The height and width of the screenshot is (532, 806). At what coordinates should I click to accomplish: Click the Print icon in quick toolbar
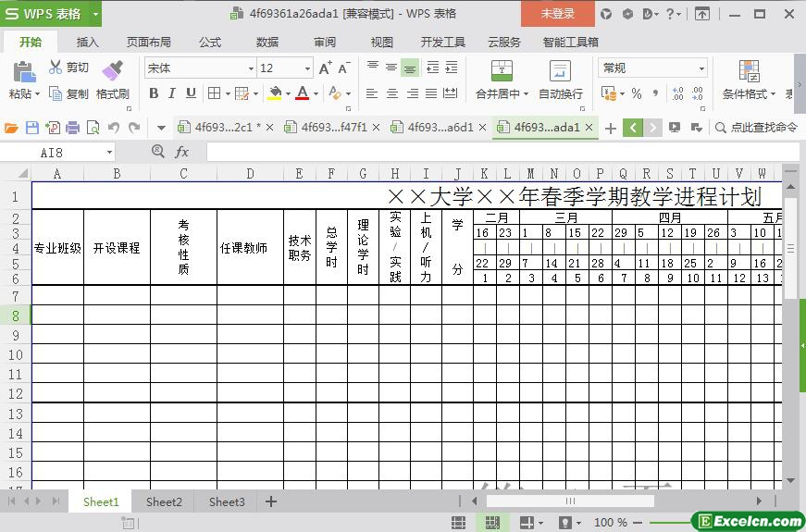72,128
